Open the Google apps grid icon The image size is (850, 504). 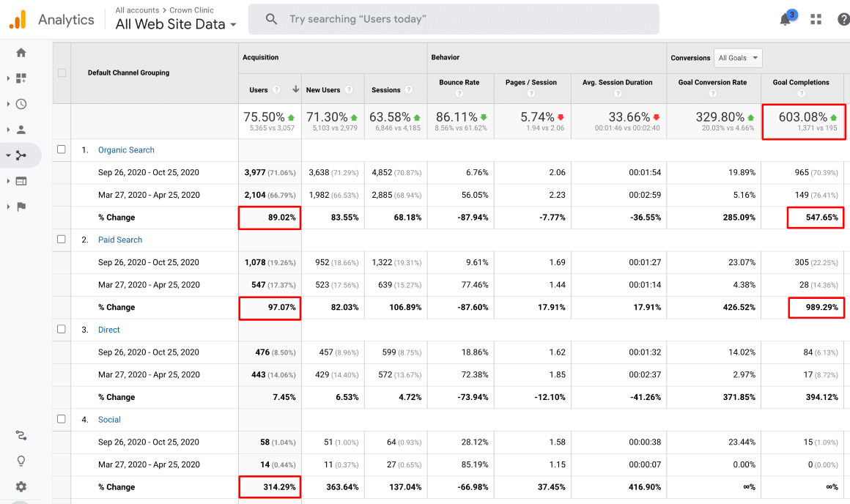816,20
